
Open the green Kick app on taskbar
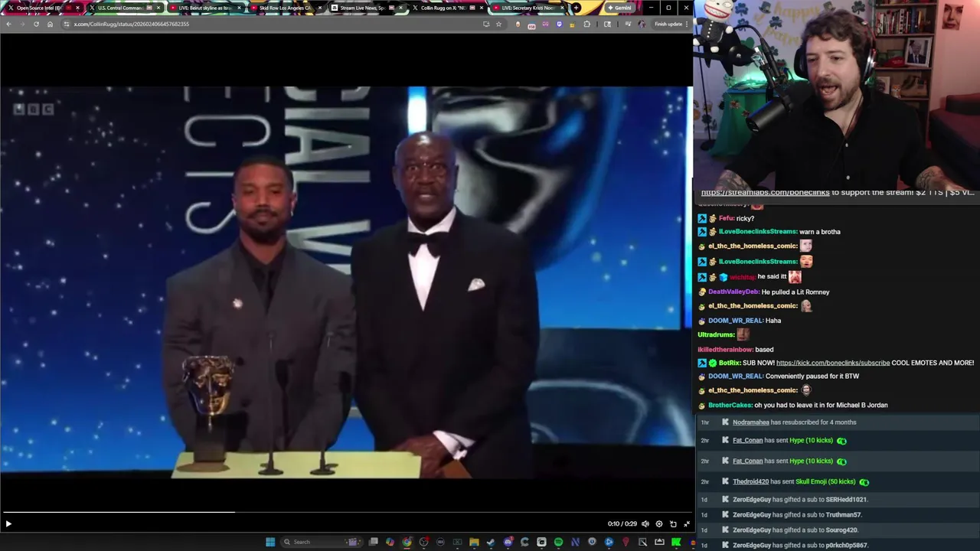676,542
